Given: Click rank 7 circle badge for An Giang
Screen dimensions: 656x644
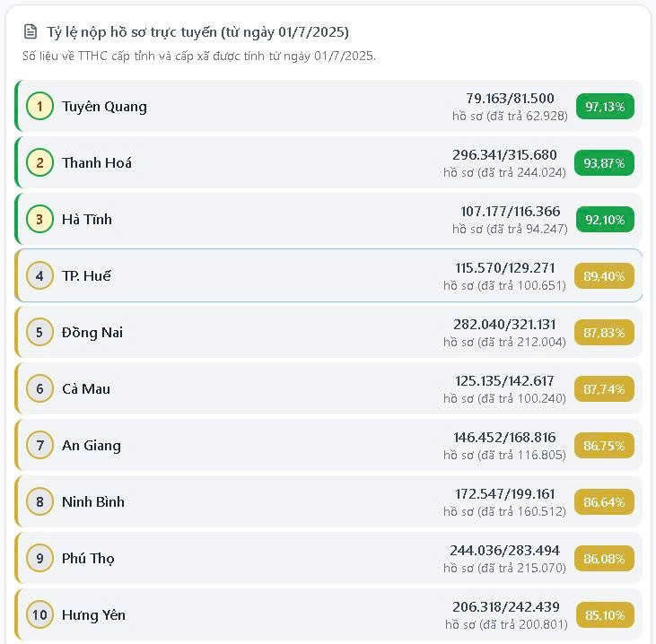Looking at the screenshot, I should (39, 445).
